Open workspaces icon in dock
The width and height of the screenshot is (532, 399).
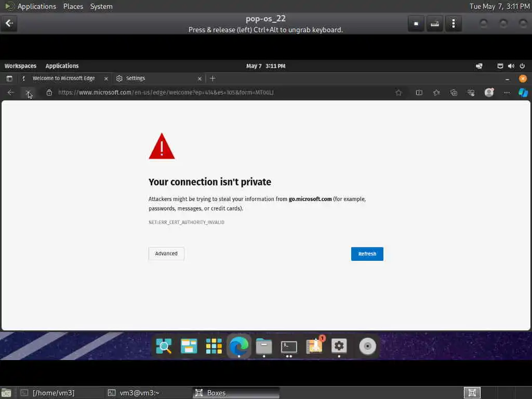189,346
